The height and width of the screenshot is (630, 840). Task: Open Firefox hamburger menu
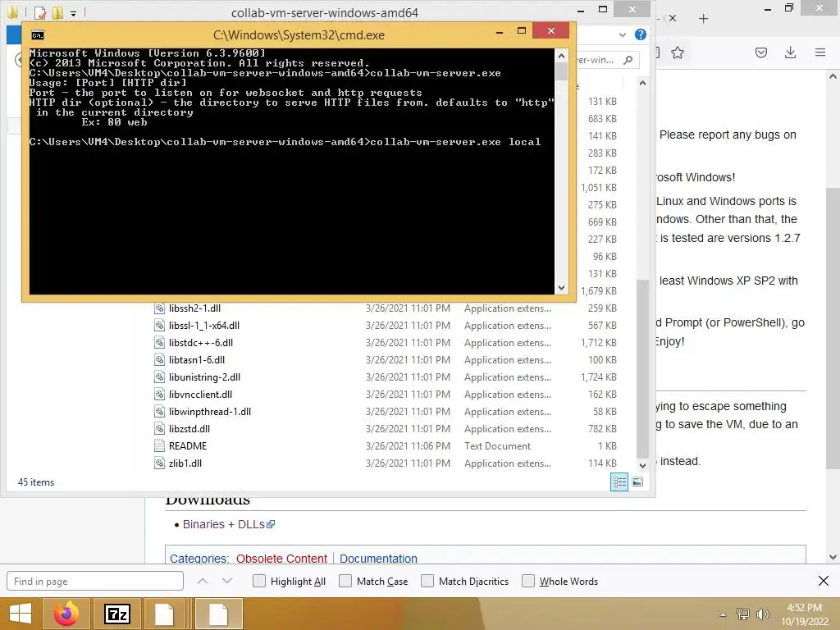(820, 52)
